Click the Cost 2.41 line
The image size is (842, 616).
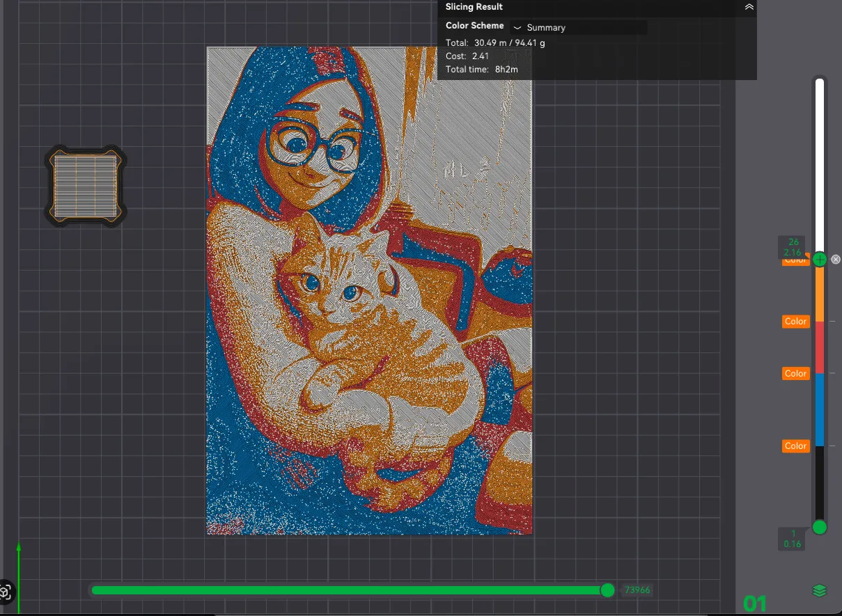tap(467, 56)
